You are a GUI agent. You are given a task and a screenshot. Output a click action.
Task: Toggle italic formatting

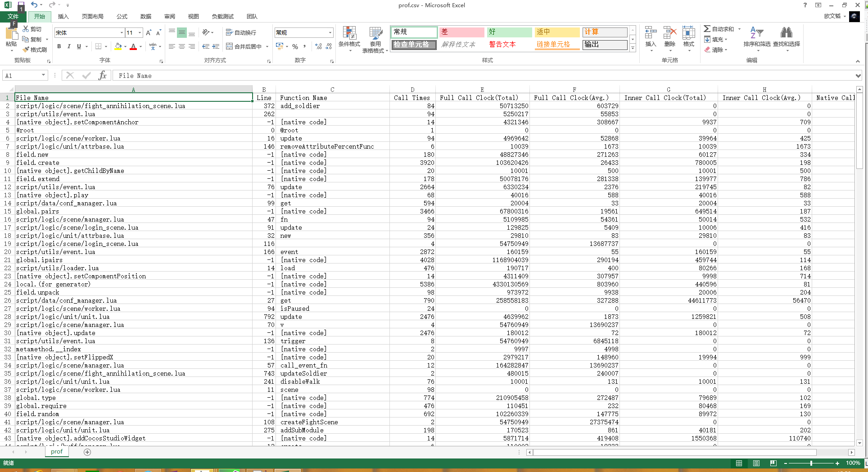(69, 46)
